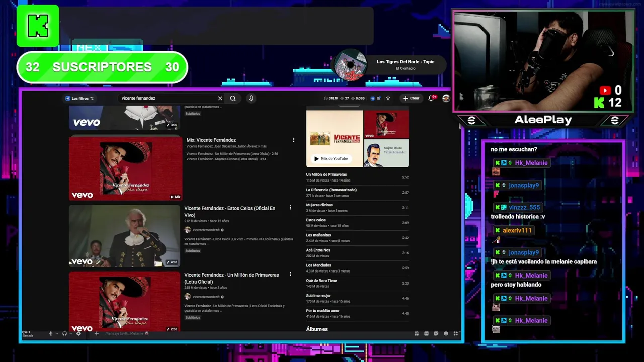Viewport: 644px width, 362px height.
Task: Open options for Mix: Vicente Fernández
Action: point(293,140)
